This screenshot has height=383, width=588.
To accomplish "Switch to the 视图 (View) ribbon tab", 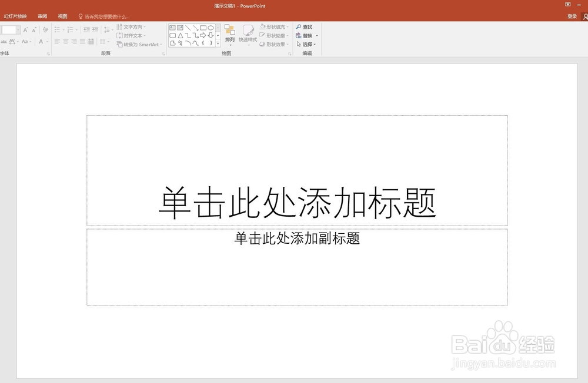I will (x=62, y=16).
